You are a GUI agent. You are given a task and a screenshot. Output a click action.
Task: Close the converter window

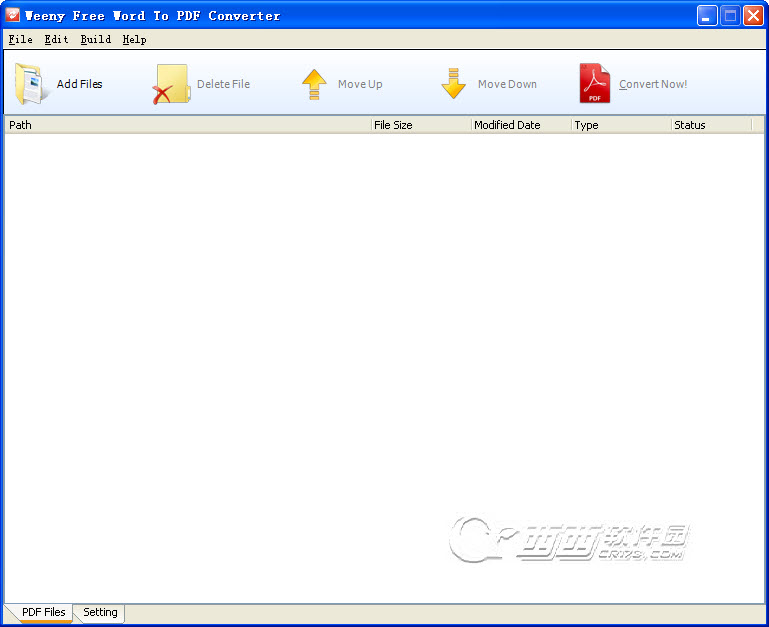(x=753, y=16)
